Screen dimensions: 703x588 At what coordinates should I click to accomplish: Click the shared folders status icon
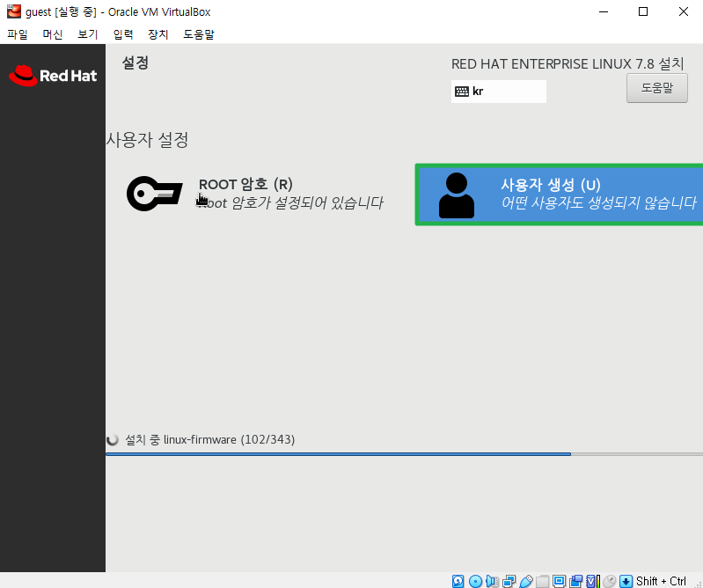(543, 581)
